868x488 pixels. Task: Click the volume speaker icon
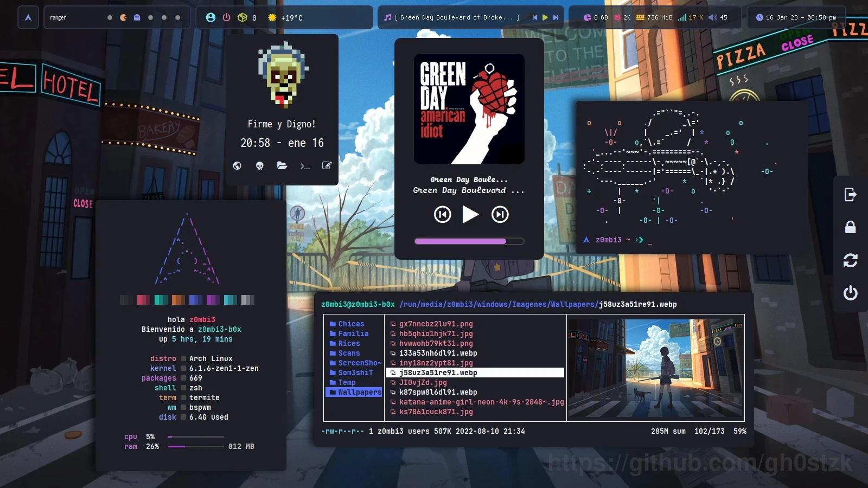coord(712,17)
